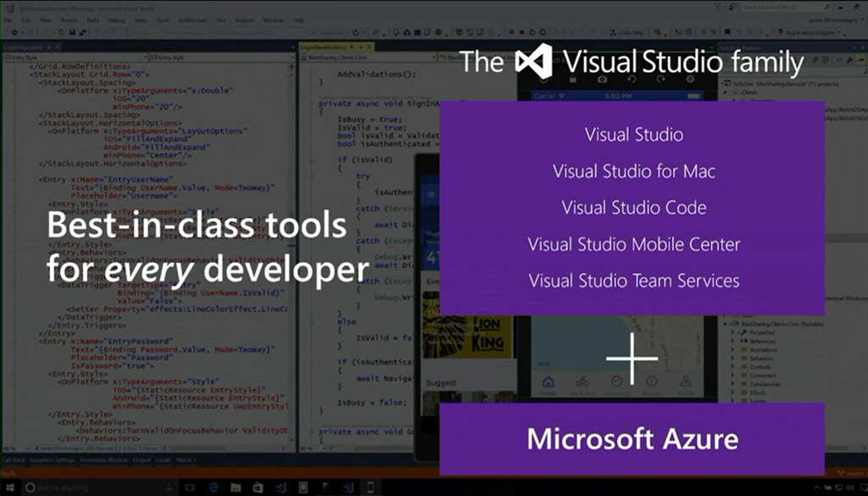868x496 pixels.
Task: Open the Immediate Window tab
Action: (x=103, y=460)
